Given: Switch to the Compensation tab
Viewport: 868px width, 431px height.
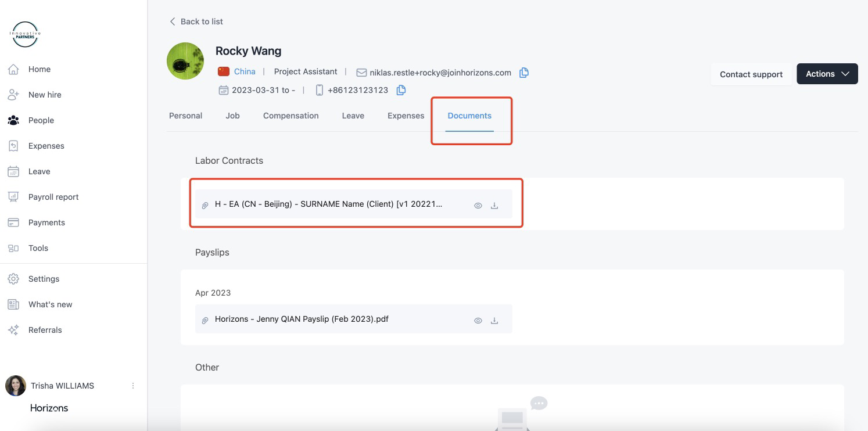Looking at the screenshot, I should coord(290,116).
